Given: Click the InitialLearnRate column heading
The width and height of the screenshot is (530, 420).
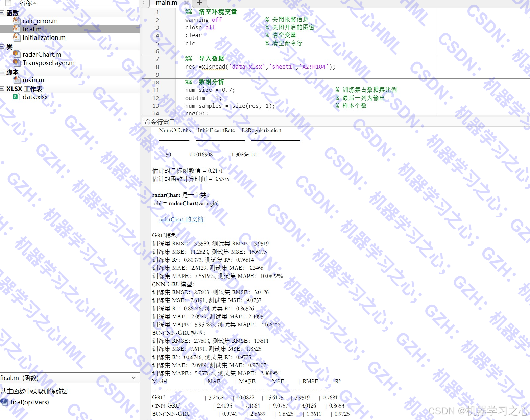Looking at the screenshot, I should (x=216, y=130).
